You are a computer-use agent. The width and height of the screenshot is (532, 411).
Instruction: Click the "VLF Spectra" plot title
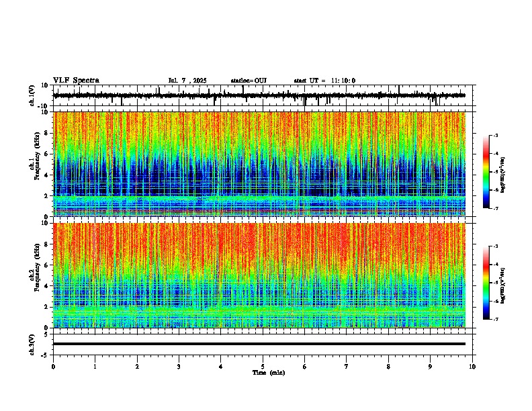coord(77,81)
